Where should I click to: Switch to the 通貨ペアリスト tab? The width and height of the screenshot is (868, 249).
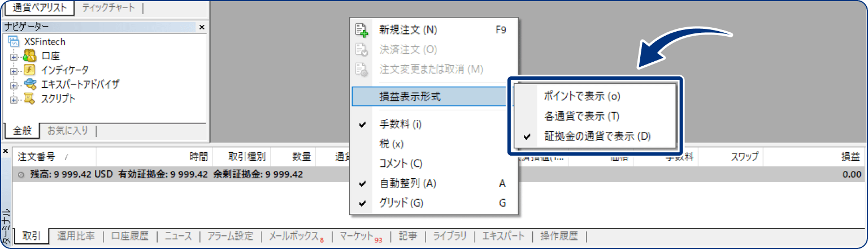[x=40, y=8]
